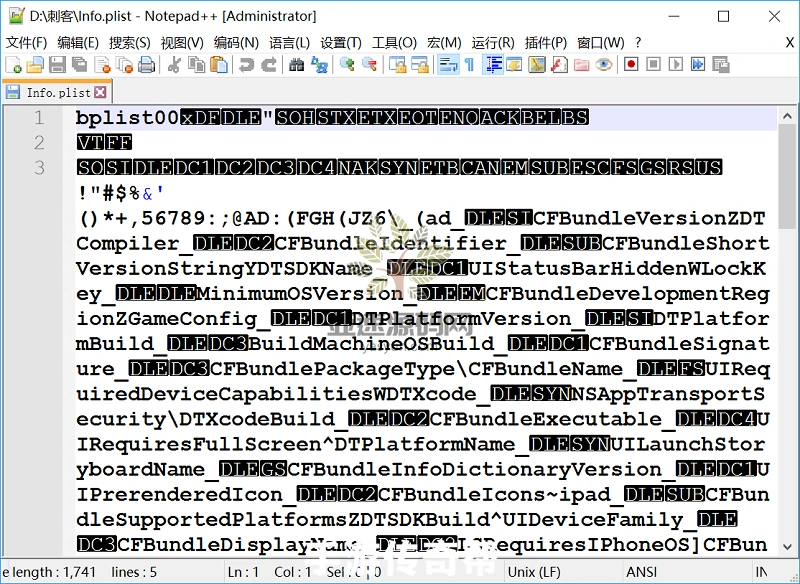Screen dimensions: 800x584
Task: Open the 插件(P) plugins menu
Action: coord(546,43)
